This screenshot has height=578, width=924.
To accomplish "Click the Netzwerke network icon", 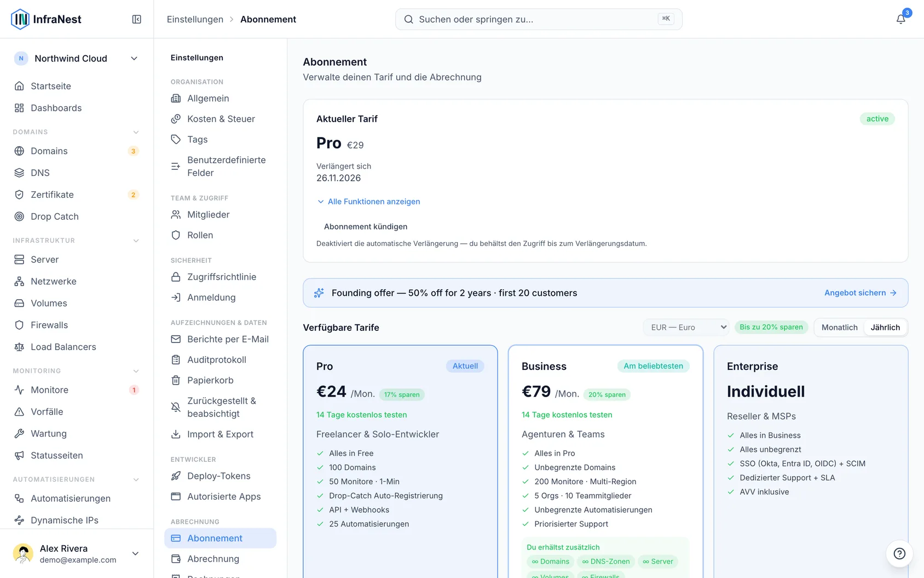I will click(19, 281).
